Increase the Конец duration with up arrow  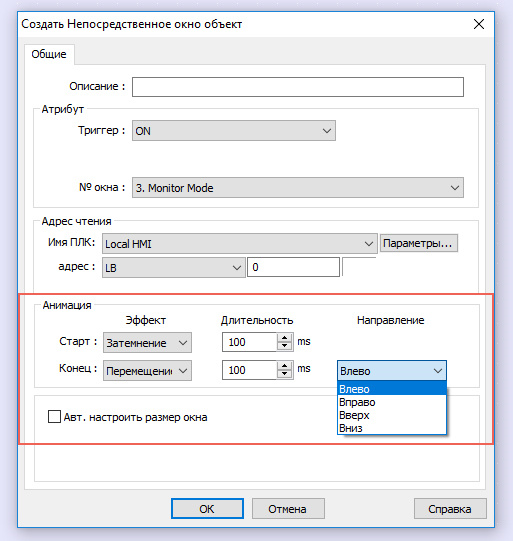coord(284,366)
